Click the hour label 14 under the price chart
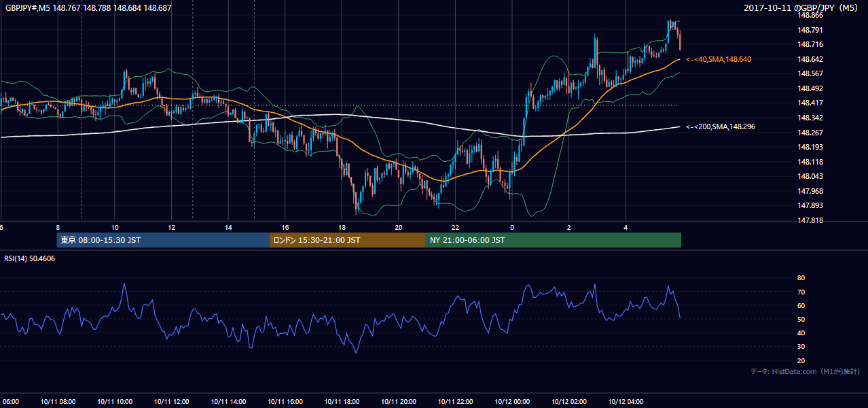The image size is (868, 408). pyautogui.click(x=228, y=227)
